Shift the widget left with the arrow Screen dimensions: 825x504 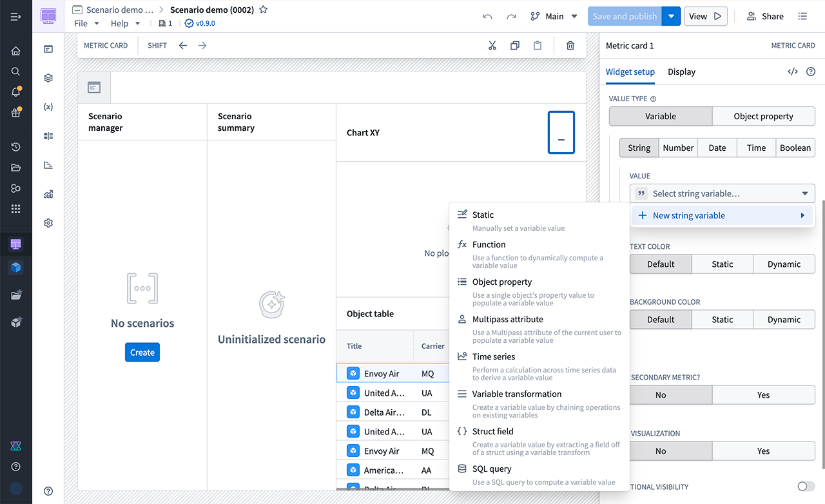click(x=183, y=46)
